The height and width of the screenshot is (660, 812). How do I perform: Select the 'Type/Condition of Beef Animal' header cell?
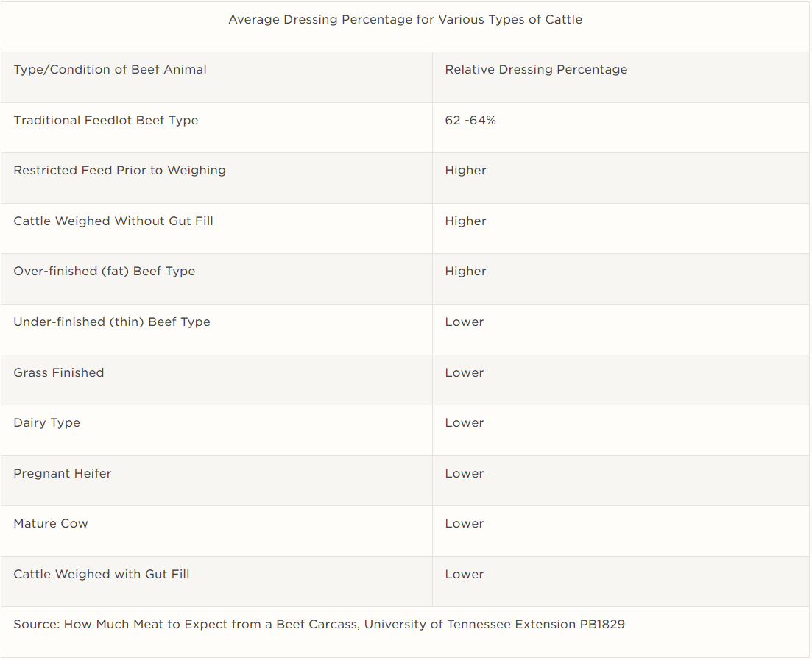[110, 70]
